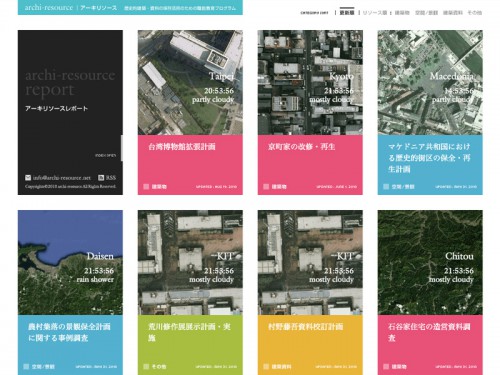Click the category square on the Chitou card
The image size is (500, 375).
tap(386, 367)
